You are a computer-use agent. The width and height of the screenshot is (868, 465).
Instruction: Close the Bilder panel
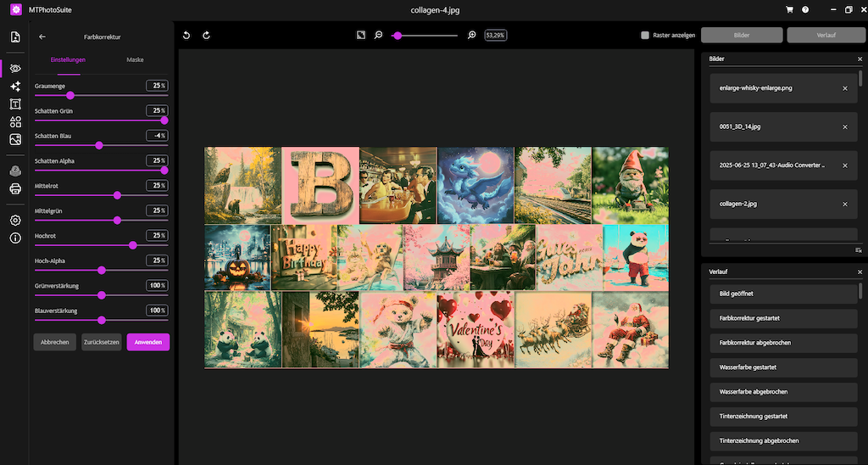(860, 59)
